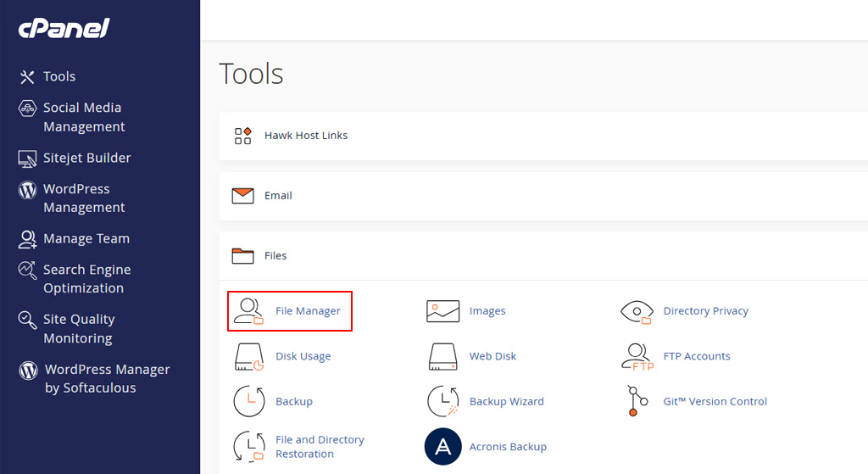
Task: Open the Git Version Control link
Action: 715,401
